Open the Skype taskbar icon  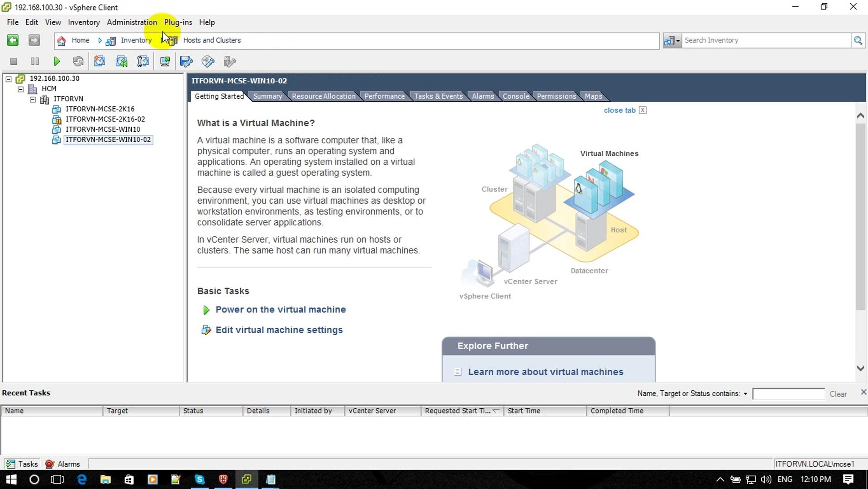pos(200,479)
